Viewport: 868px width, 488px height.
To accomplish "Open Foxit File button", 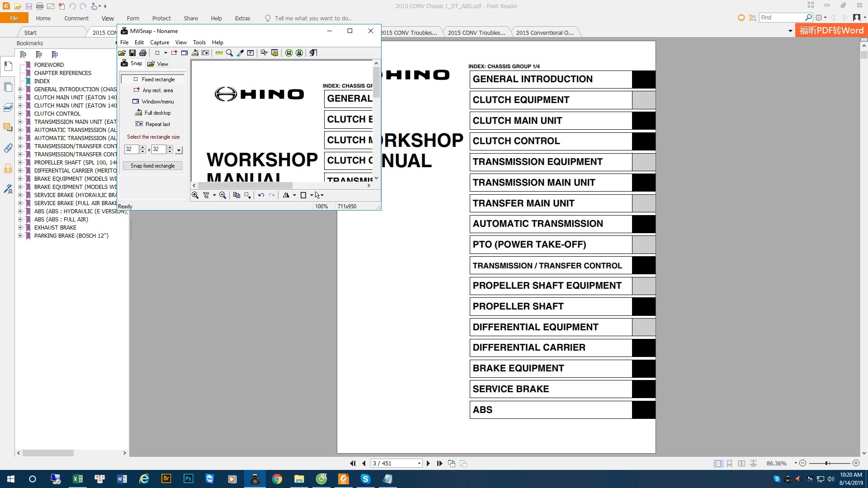I will [14, 19].
